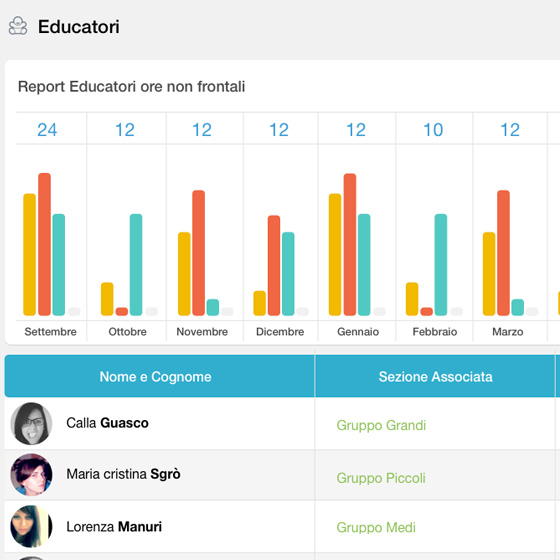Click the Settembre month label
Screen dimensions: 560x560
click(50, 332)
